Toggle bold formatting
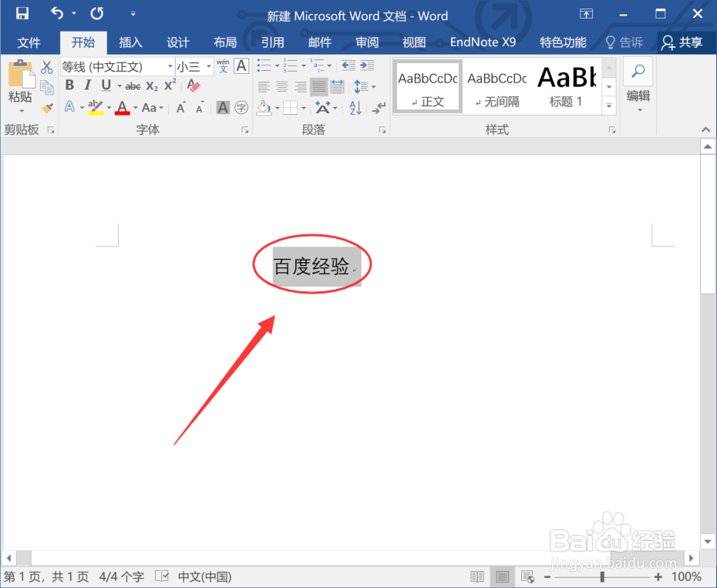This screenshot has width=717, height=588. click(x=69, y=86)
